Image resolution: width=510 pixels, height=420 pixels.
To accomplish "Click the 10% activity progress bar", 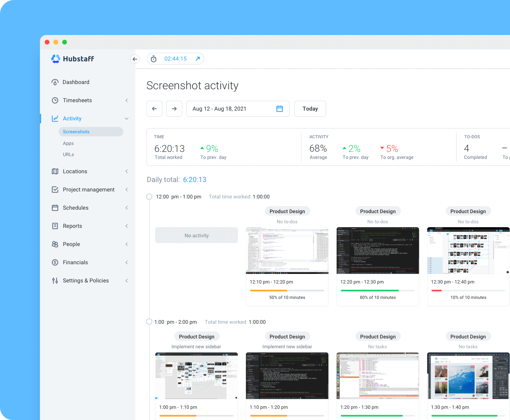I will tap(468, 290).
